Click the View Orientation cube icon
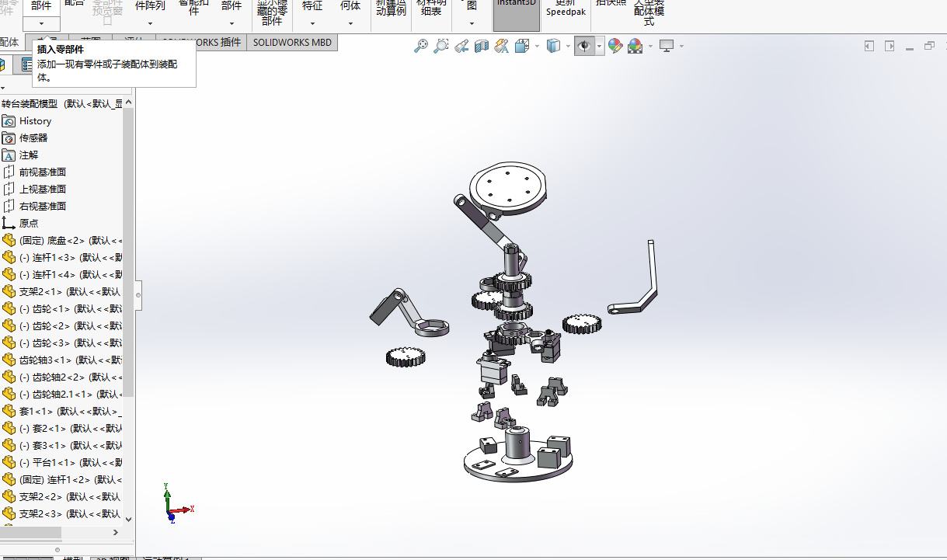The height and width of the screenshot is (560, 947). point(522,46)
